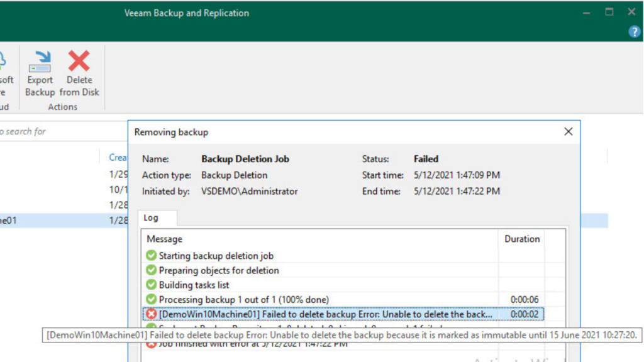Image resolution: width=644 pixels, height=362 pixels.
Task: Click green check icon beside 'Starting backup deletion job'
Action: [151, 255]
